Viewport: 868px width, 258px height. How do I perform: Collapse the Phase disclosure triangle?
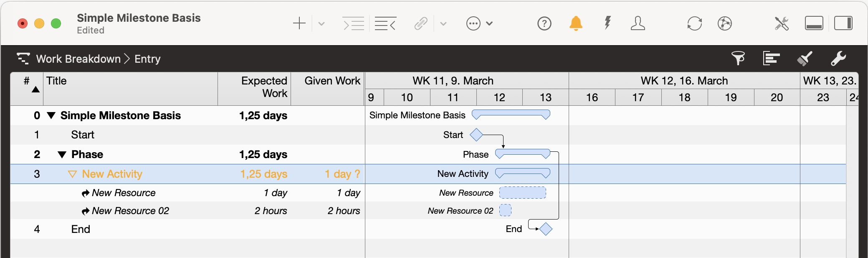click(62, 154)
